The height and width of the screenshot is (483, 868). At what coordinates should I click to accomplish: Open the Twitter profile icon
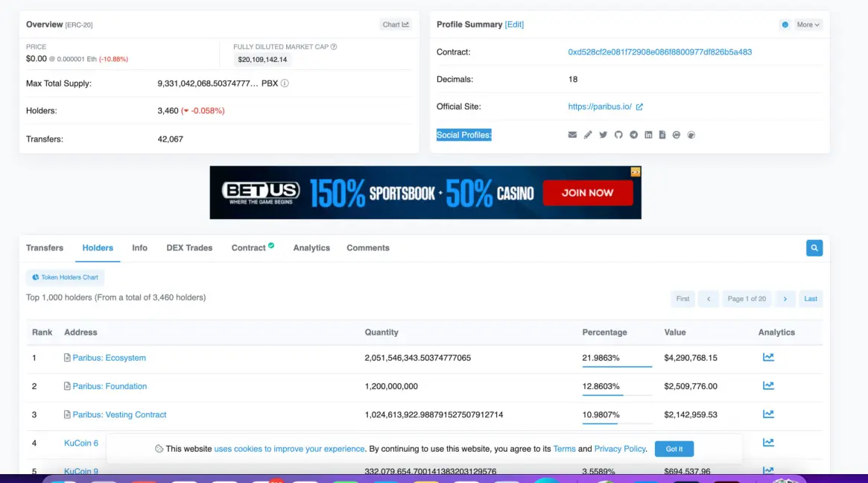(604, 135)
